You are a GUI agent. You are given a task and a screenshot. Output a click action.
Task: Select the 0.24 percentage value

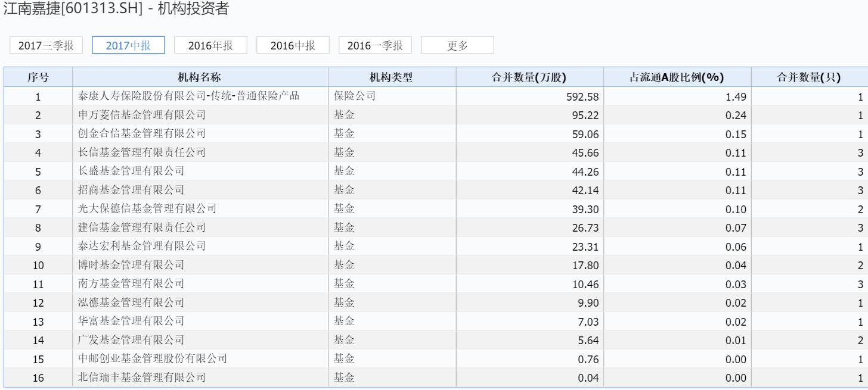tap(736, 116)
